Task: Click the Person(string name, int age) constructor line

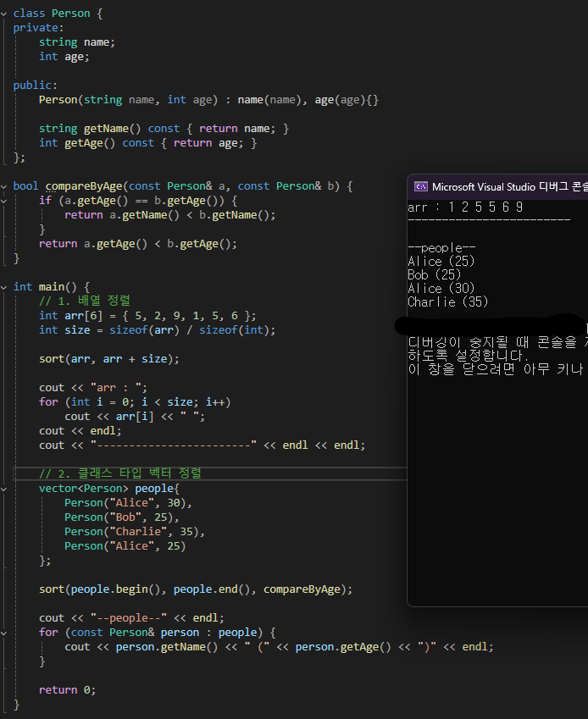Action: [x=208, y=100]
